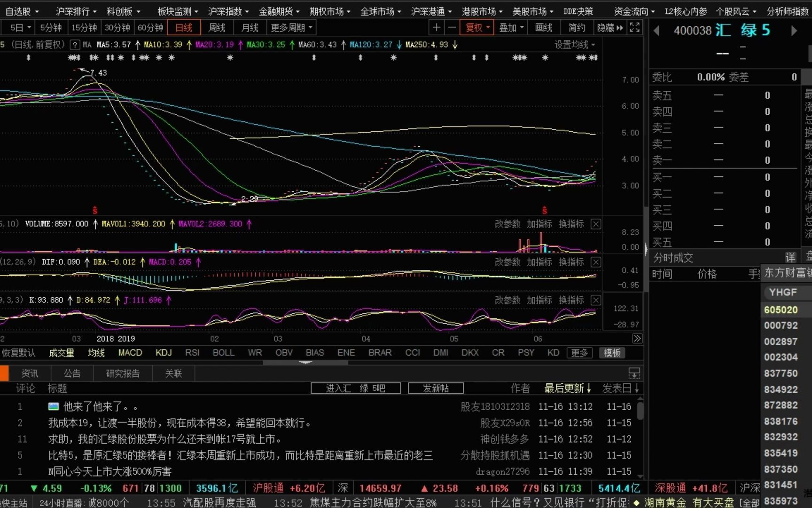Sort posts by 发表日 arrow

(637, 389)
